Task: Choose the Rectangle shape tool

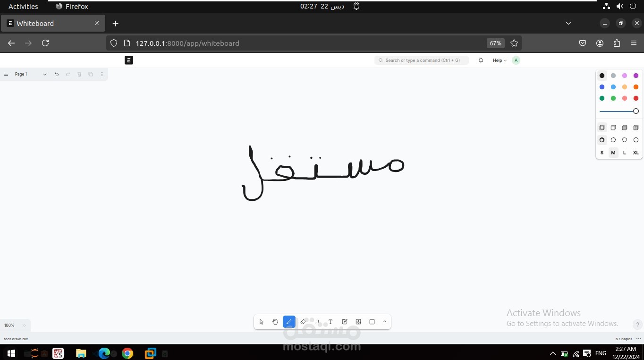Action: tap(372, 322)
